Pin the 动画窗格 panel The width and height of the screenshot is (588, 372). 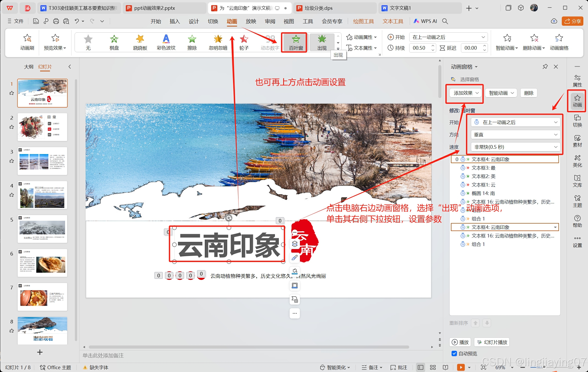(545, 67)
